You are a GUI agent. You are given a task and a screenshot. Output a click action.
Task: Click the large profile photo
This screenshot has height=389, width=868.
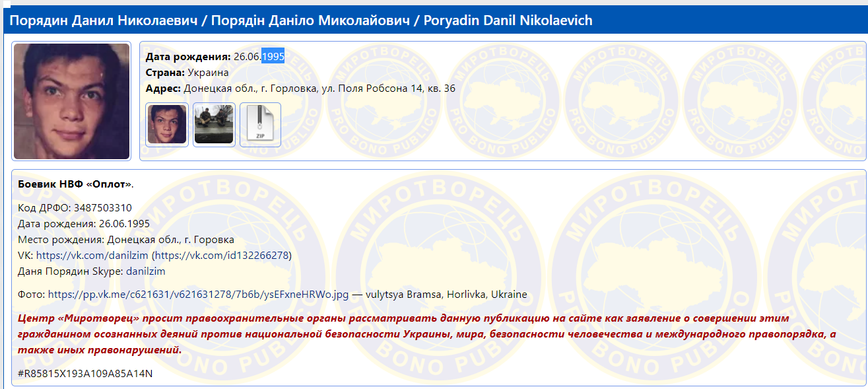[x=71, y=101]
